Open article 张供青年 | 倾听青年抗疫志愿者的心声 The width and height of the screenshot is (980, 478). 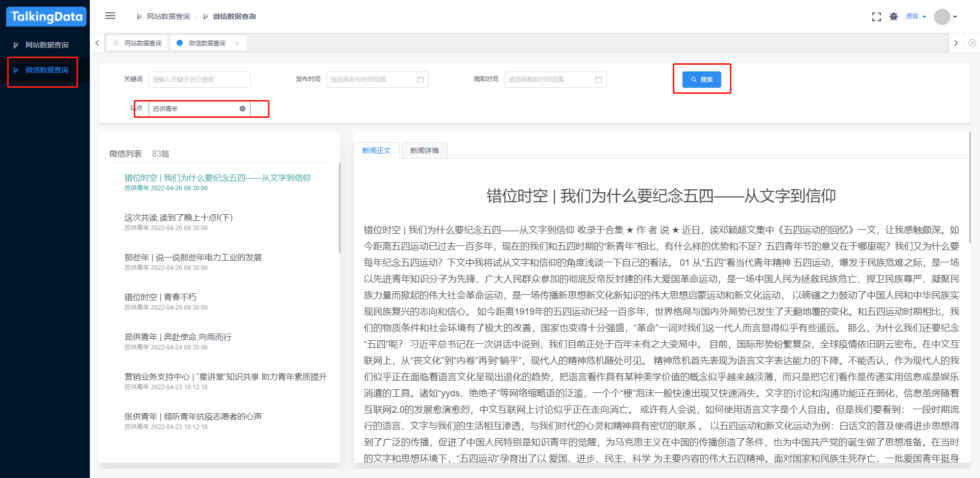click(193, 417)
